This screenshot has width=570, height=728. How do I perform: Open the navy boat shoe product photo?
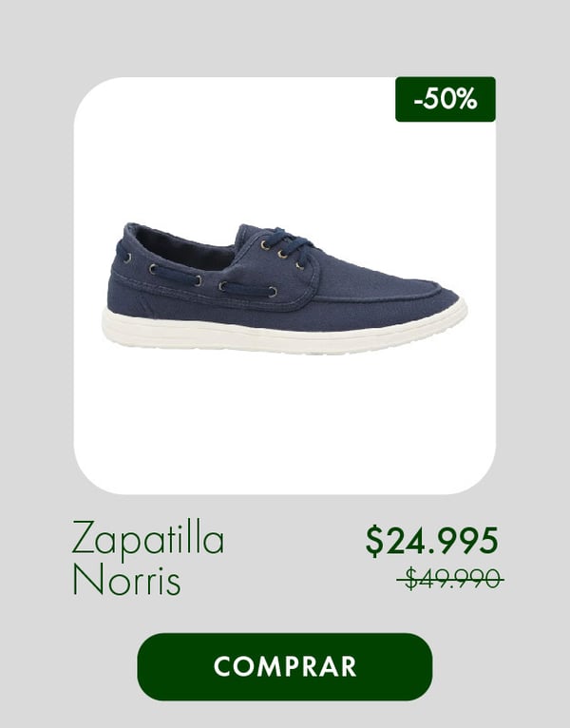coord(285,289)
